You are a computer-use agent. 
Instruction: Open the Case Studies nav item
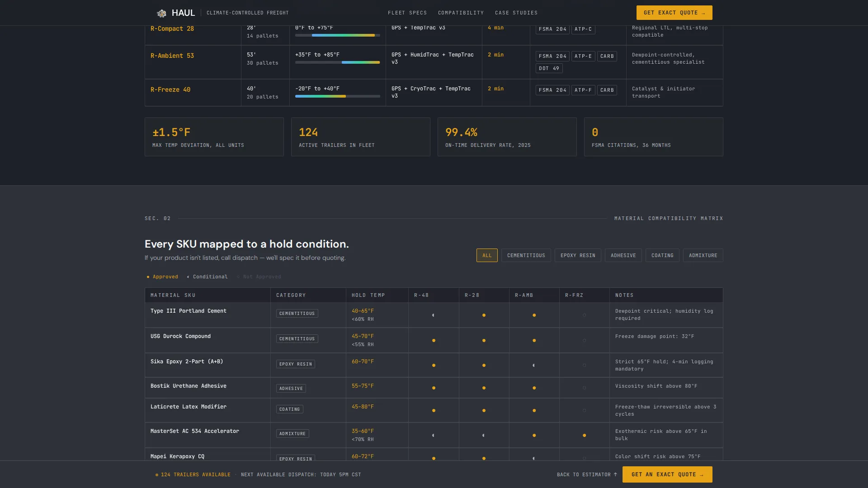click(516, 13)
